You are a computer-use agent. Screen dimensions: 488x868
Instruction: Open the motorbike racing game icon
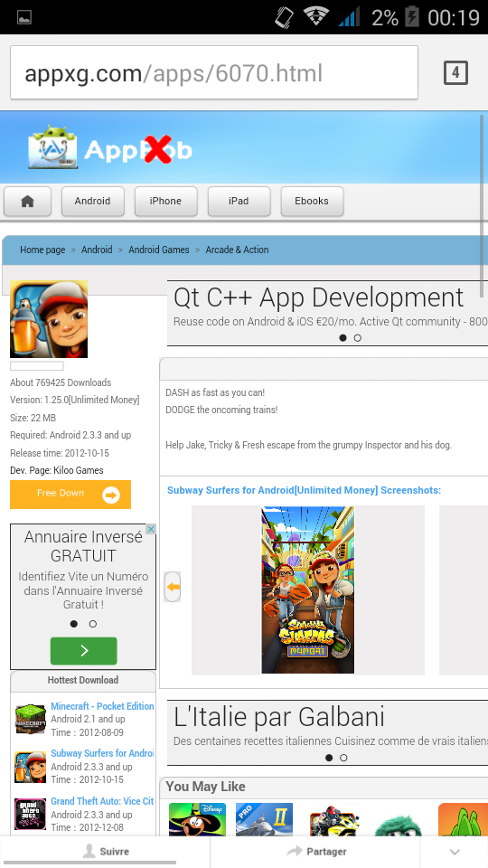pyautogui.click(x=333, y=820)
